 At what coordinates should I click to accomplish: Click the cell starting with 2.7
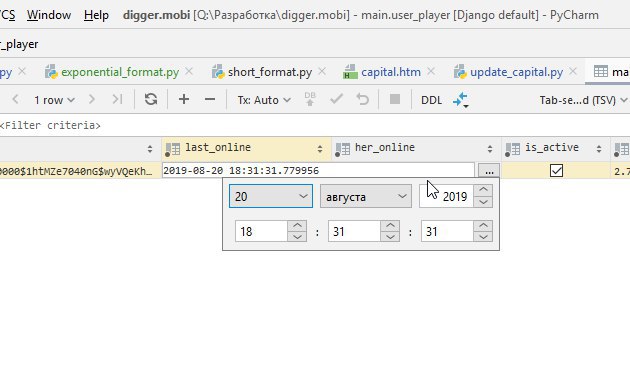[621, 171]
